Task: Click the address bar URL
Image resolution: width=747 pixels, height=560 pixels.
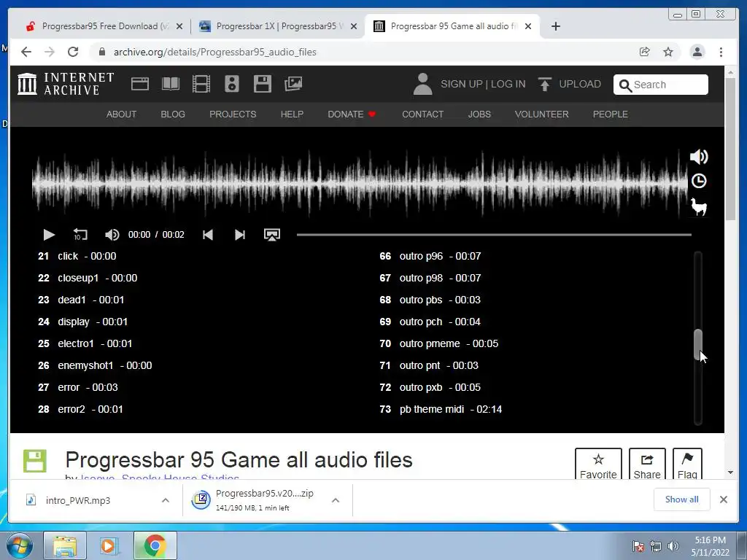Action: (x=215, y=52)
